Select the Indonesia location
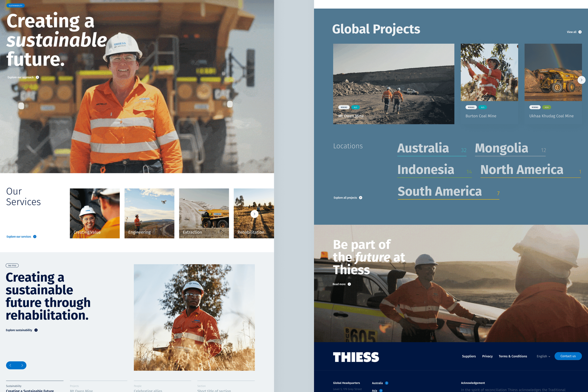 (x=435, y=170)
